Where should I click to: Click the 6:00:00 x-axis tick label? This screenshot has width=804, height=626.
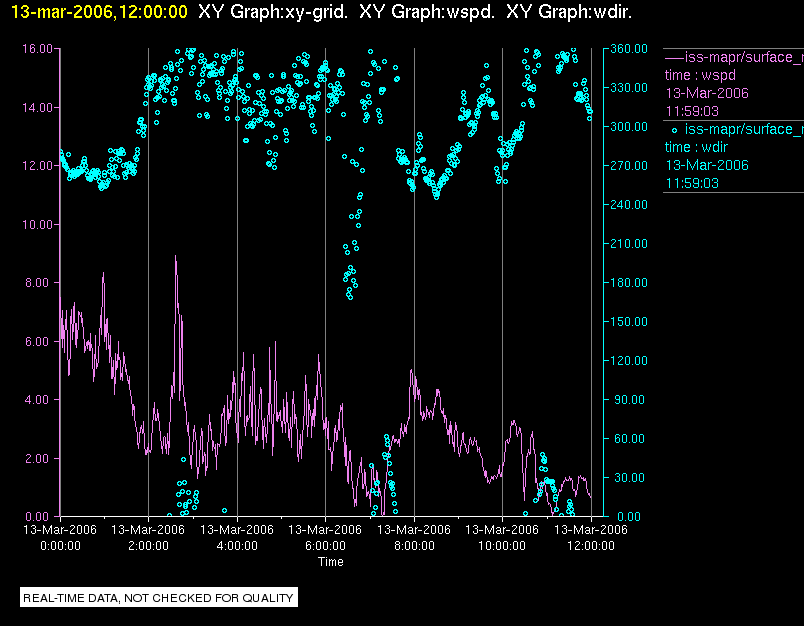click(325, 546)
